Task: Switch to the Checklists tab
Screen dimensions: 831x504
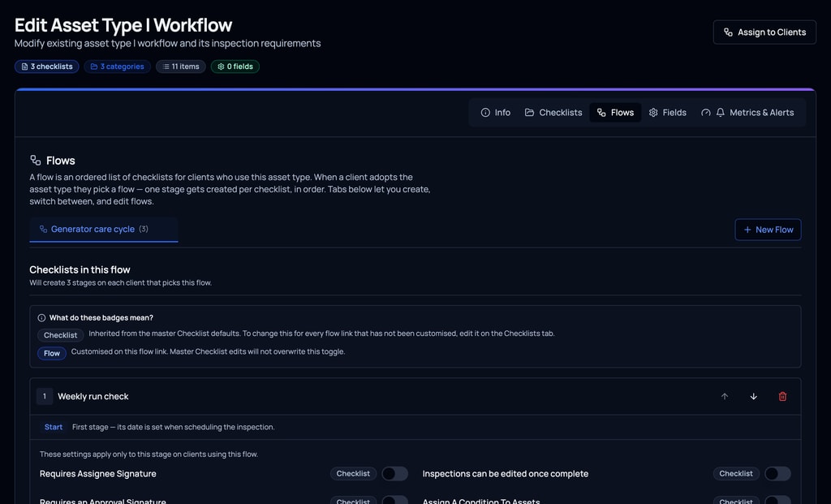Action: tap(553, 112)
